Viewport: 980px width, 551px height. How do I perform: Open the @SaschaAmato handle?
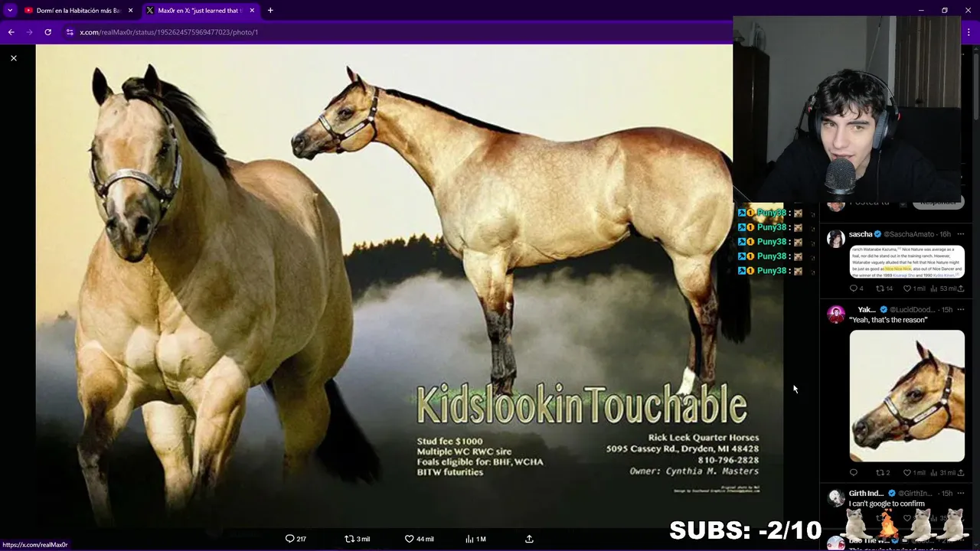pyautogui.click(x=909, y=234)
